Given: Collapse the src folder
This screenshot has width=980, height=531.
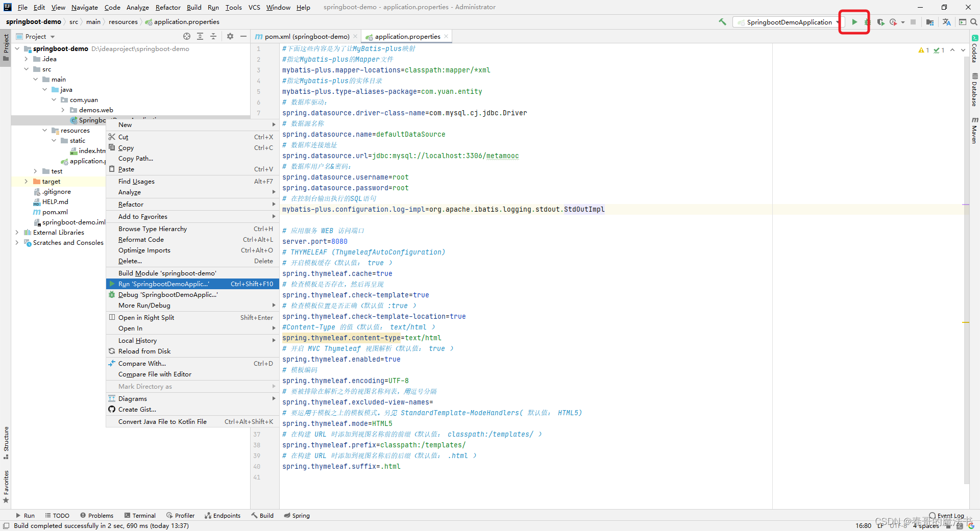Looking at the screenshot, I should 27,69.
